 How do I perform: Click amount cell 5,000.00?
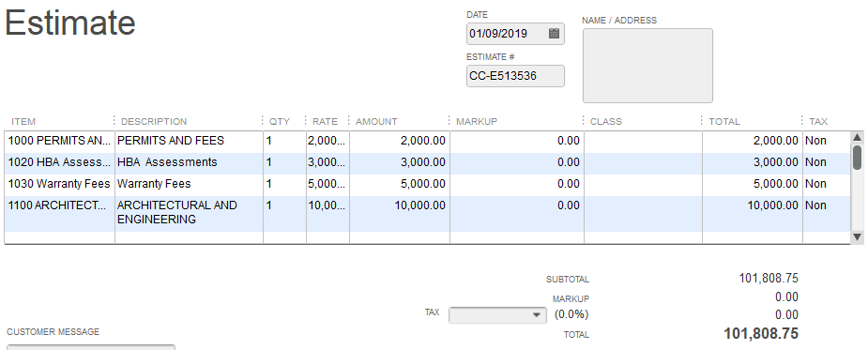pos(400,184)
